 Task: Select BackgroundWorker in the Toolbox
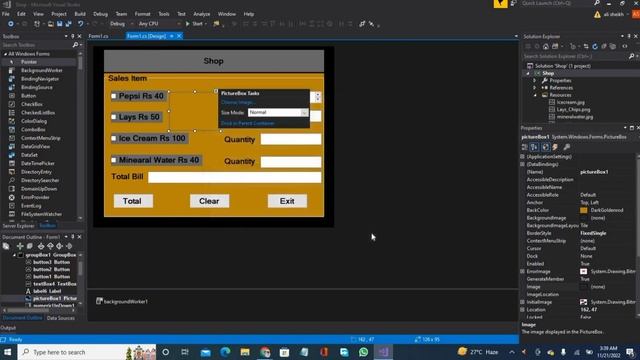point(42,70)
